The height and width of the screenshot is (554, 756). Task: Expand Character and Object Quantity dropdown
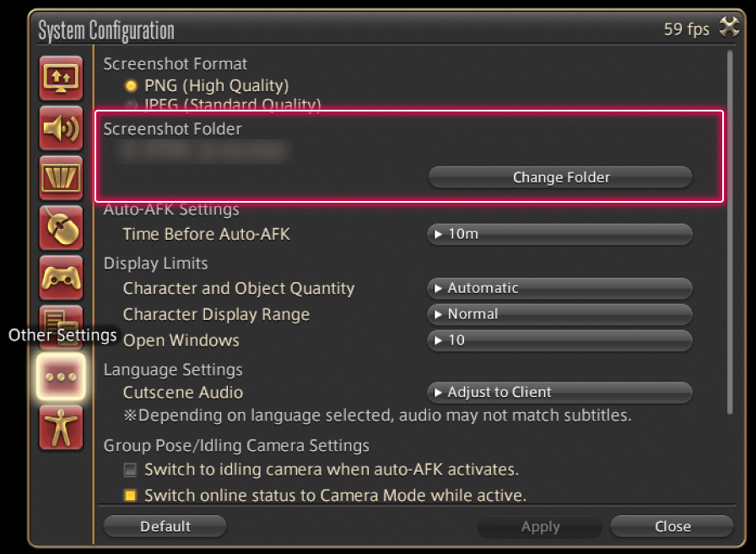[x=559, y=289]
